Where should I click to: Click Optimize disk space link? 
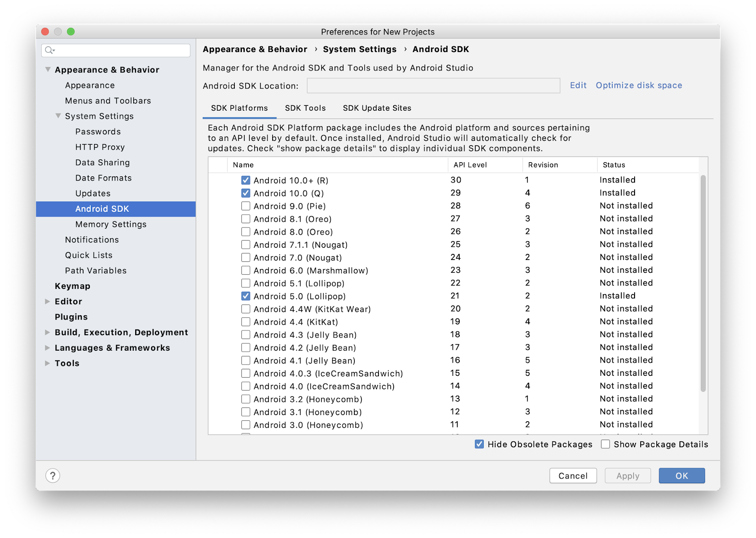638,86
